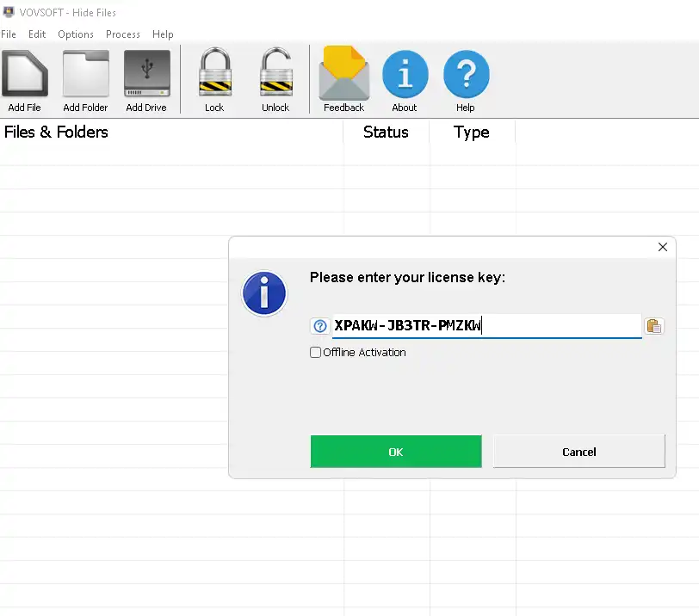Open the Process menu
699x616 pixels.
click(123, 34)
